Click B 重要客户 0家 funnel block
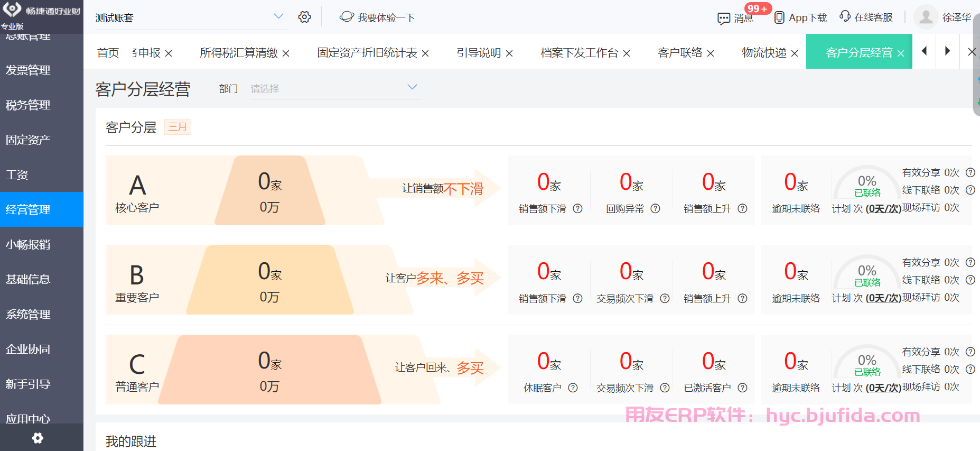 click(x=269, y=280)
